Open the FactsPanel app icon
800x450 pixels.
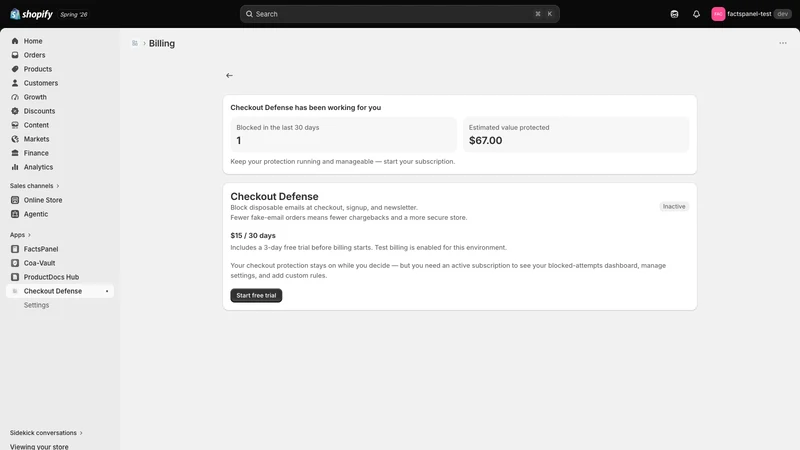15,249
